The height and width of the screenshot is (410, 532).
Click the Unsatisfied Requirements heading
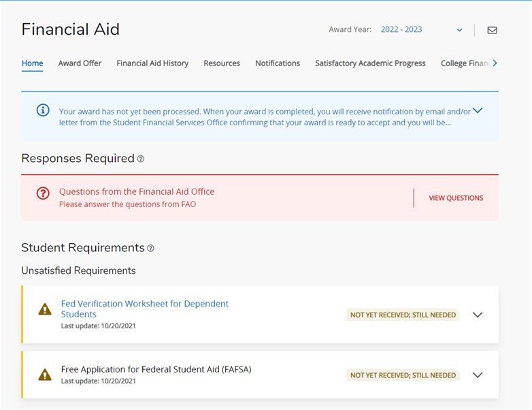coord(78,270)
